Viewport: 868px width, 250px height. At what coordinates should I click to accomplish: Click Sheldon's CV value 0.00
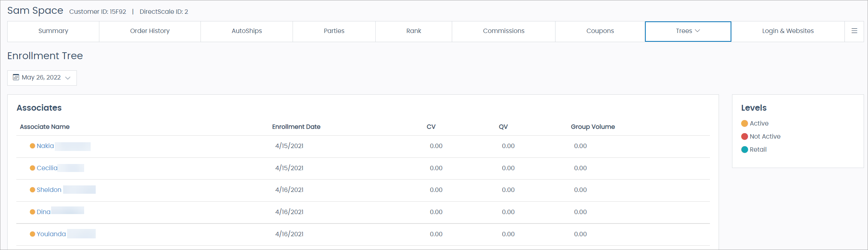(436, 190)
